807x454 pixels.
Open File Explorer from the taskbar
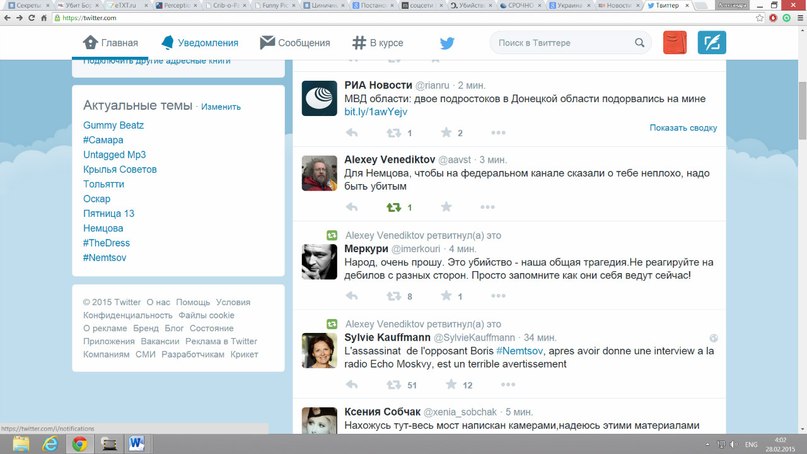click(x=21, y=444)
